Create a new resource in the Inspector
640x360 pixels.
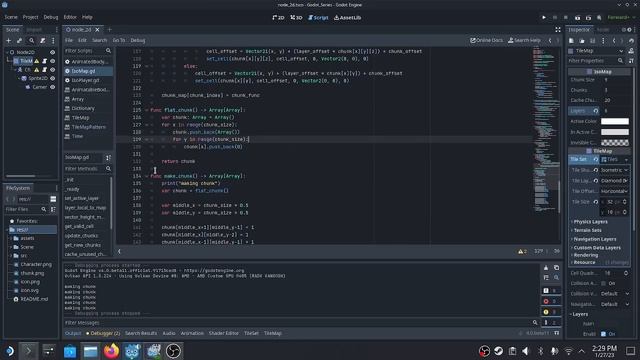[571, 40]
